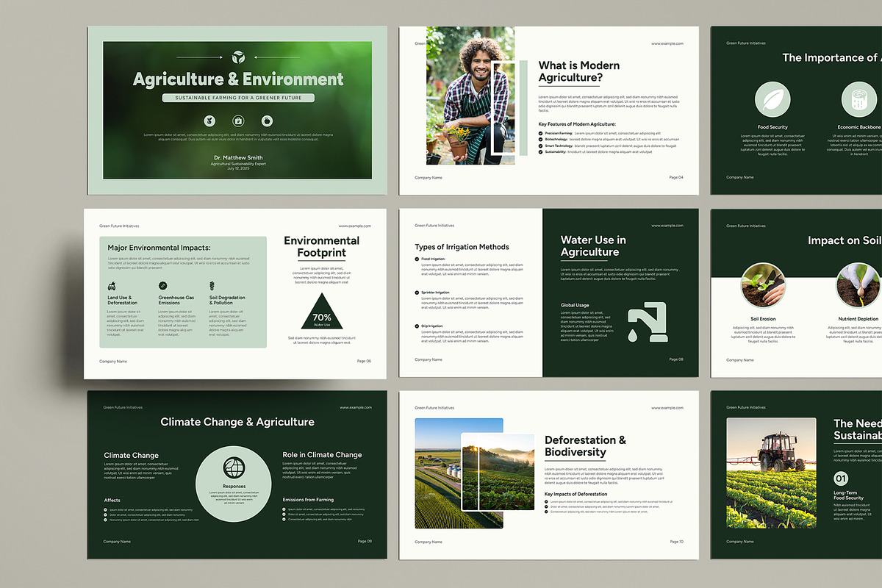882x588 pixels.
Task: Click the bullet beside Flood Irrigation
Action: [x=417, y=259]
